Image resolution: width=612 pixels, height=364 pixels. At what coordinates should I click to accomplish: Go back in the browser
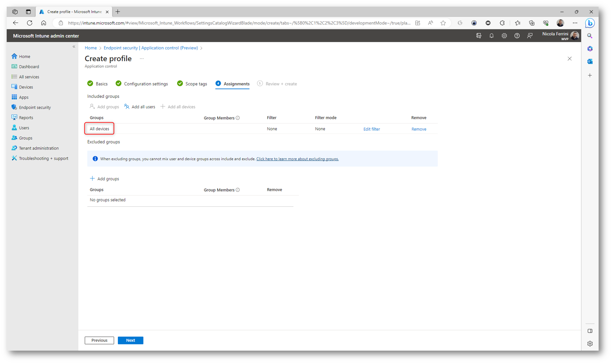click(x=15, y=23)
